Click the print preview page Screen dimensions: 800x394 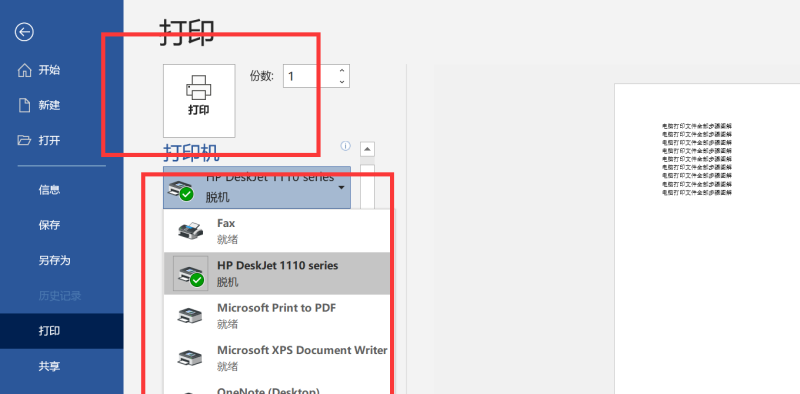(x=707, y=239)
